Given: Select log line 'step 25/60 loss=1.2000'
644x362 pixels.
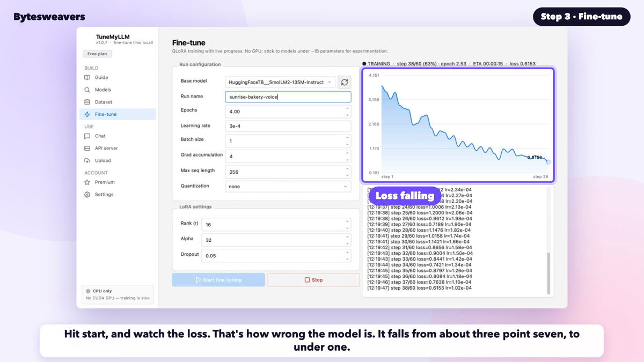Looking at the screenshot, I should [419, 213].
